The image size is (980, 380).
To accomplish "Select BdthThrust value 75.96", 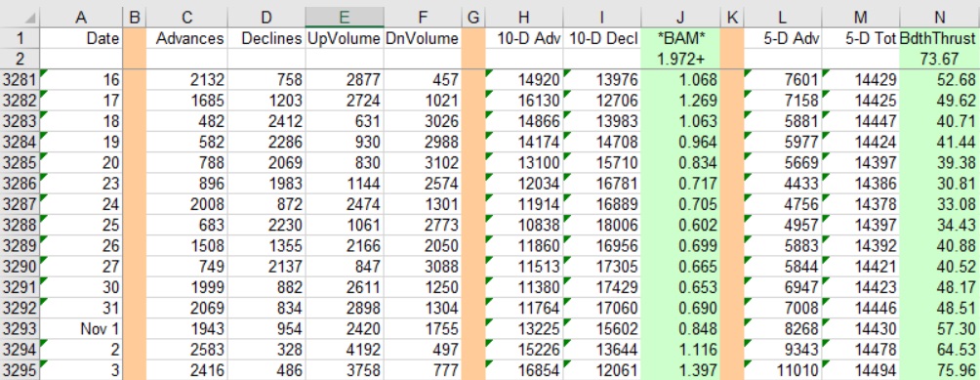I will click(x=939, y=370).
